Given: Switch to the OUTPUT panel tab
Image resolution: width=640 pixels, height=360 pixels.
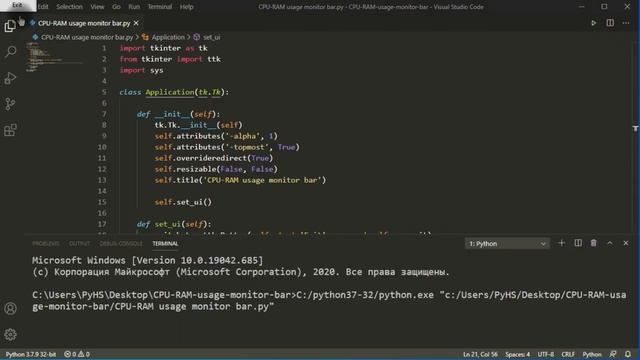Looking at the screenshot, I should coord(79,244).
